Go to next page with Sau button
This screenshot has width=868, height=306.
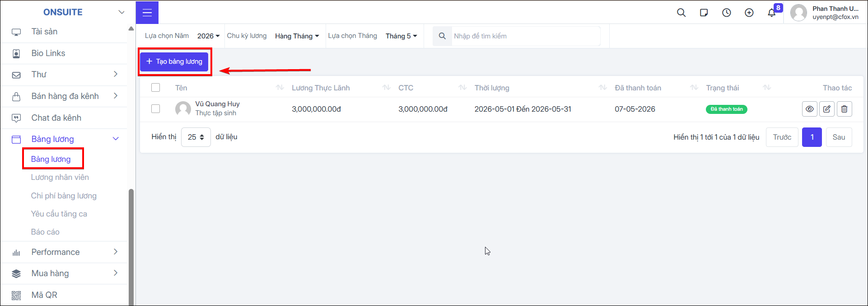(x=839, y=137)
